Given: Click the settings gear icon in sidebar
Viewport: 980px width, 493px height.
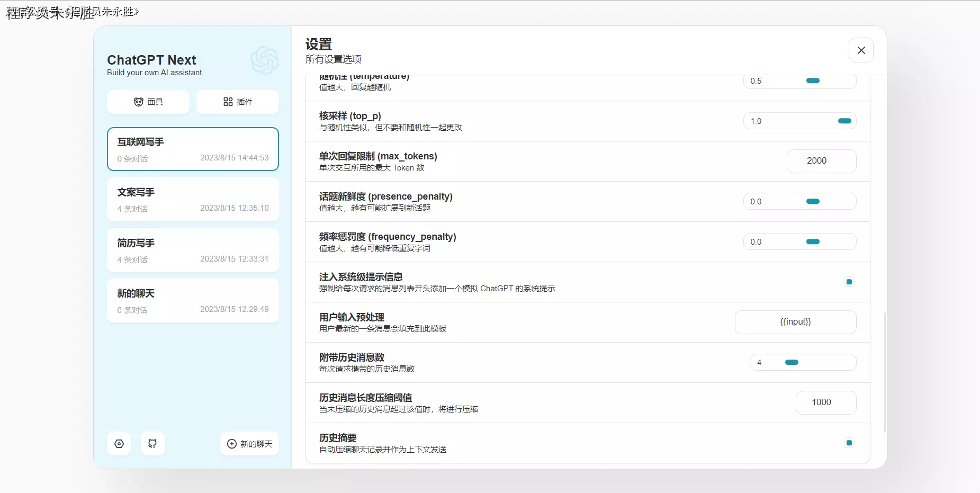Looking at the screenshot, I should coord(119,444).
